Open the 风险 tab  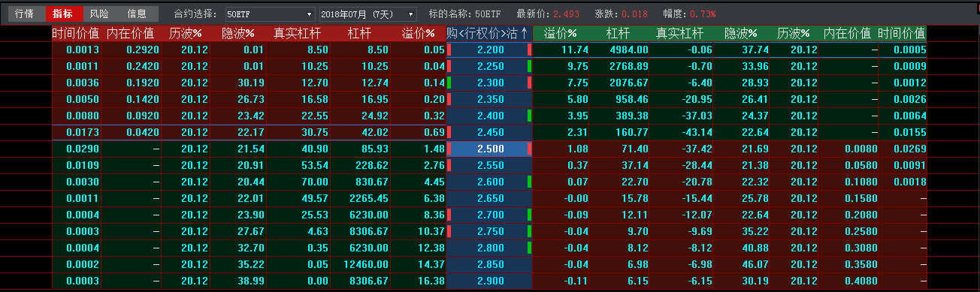coord(99,14)
